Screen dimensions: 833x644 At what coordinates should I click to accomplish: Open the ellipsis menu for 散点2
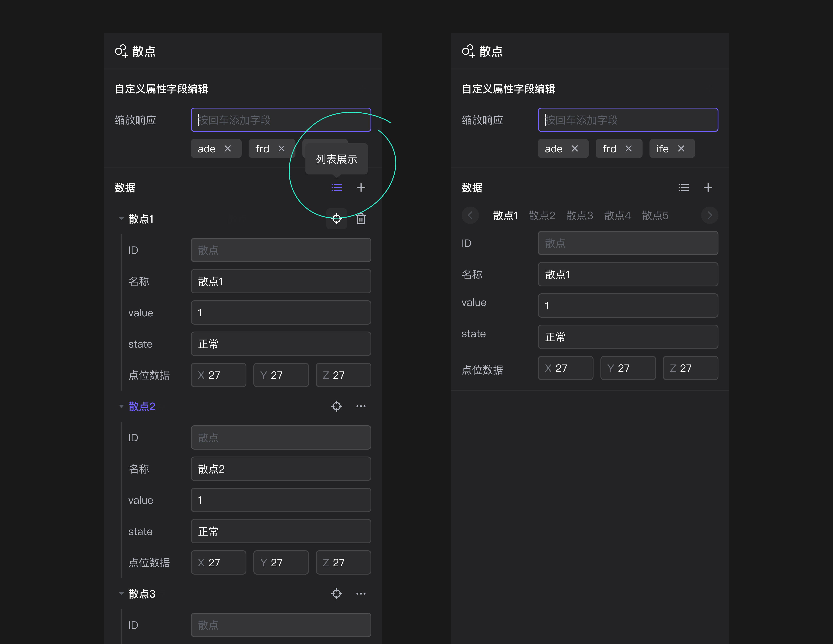[361, 406]
